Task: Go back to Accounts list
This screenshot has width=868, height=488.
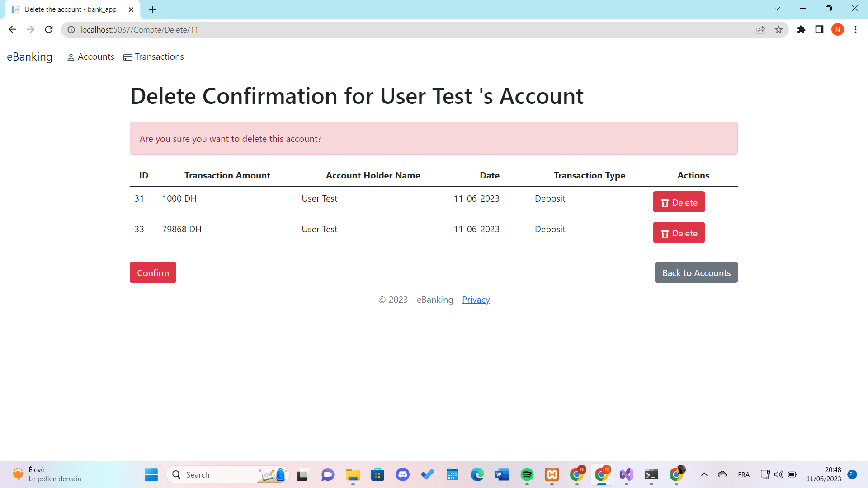Action: pyautogui.click(x=696, y=272)
